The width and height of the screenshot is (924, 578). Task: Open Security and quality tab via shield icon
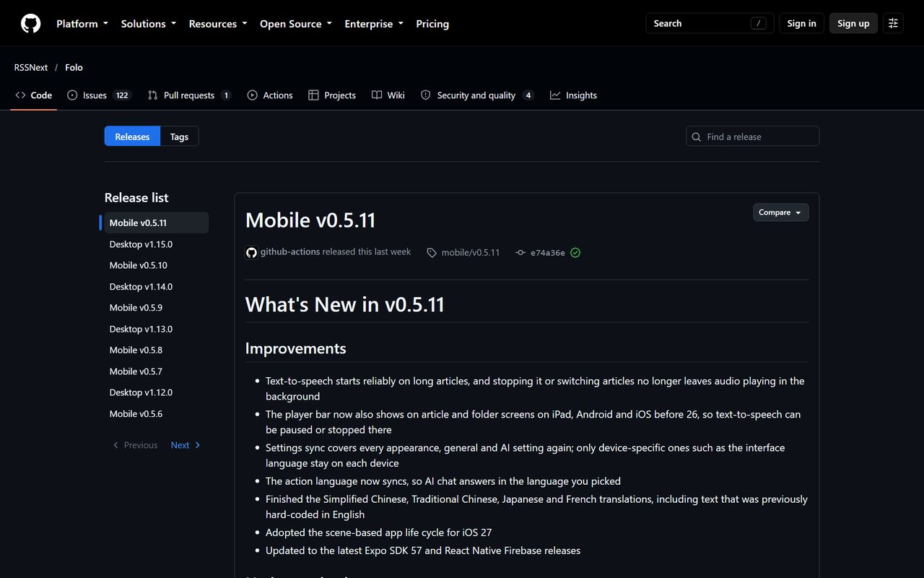coord(426,95)
